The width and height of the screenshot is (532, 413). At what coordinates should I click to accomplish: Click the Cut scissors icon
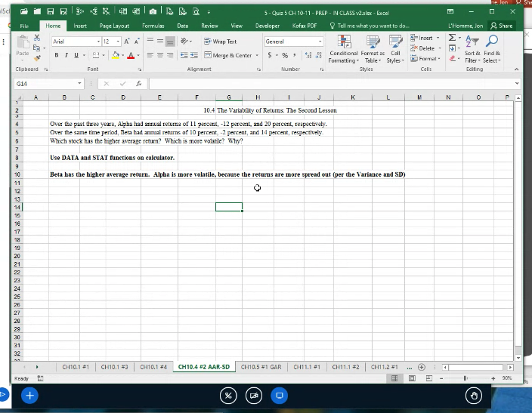[x=37, y=38]
